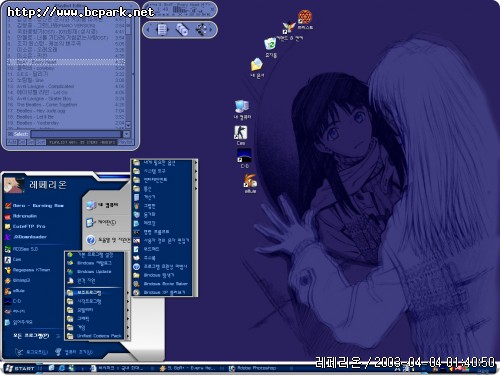The width and height of the screenshot is (500, 375).
Task: Open Windows Update in programs menu
Action: tap(89, 272)
